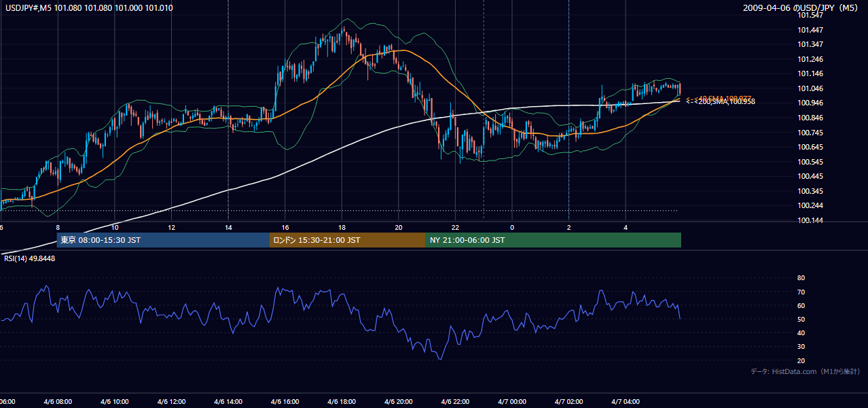
Task: Click bottom time label 4/6 20:00
Action: tap(398, 402)
